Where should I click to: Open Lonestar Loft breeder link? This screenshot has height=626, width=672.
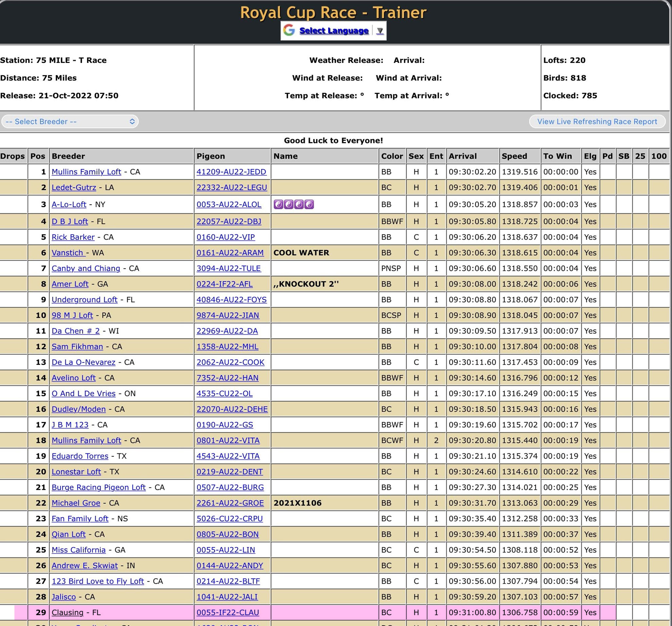(x=76, y=471)
